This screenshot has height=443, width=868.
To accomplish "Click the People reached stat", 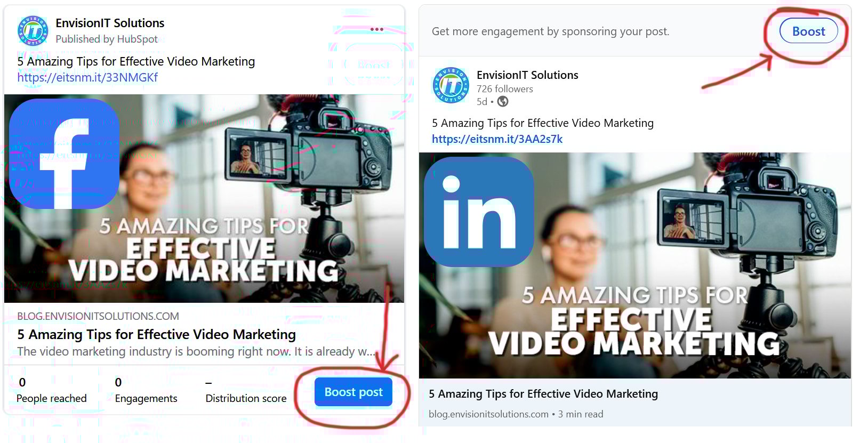I will tap(51, 390).
